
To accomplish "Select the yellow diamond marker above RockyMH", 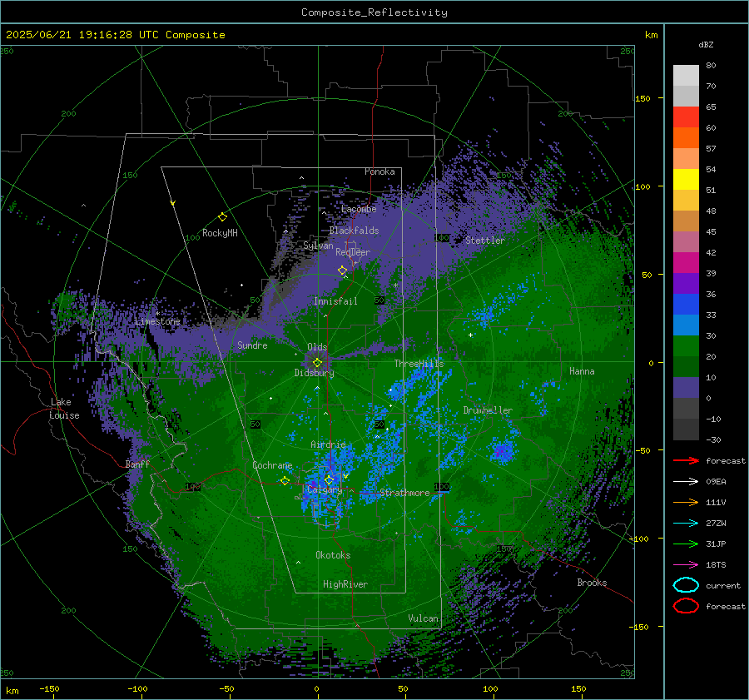I will [222, 217].
